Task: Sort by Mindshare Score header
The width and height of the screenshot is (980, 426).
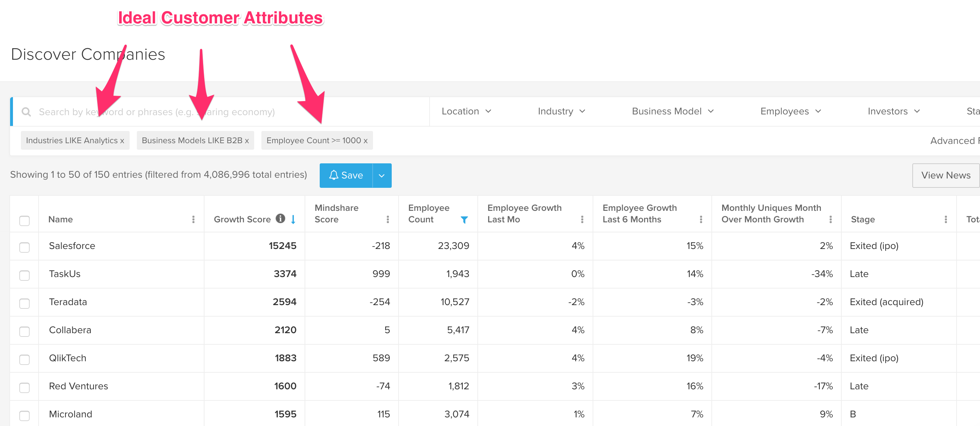Action: [336, 214]
